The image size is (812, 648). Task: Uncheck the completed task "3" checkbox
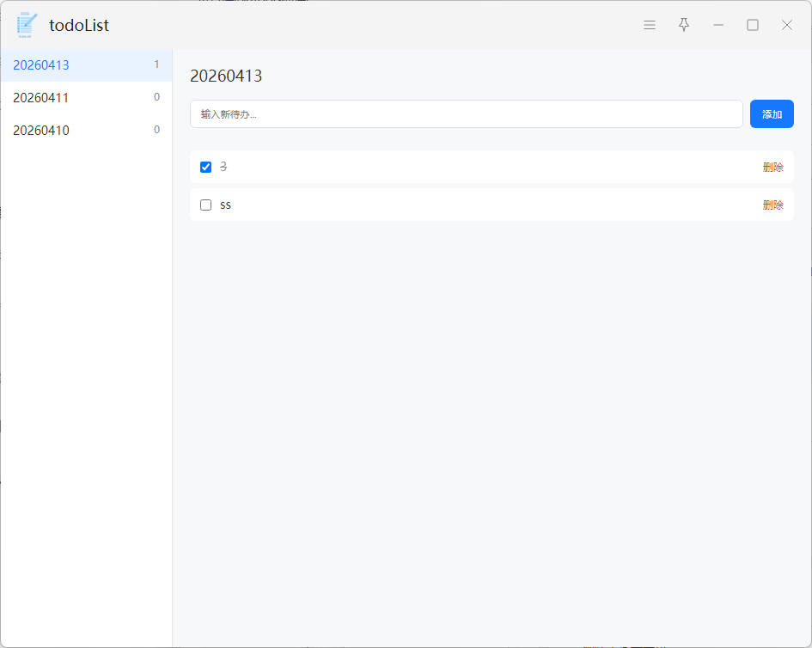(205, 167)
